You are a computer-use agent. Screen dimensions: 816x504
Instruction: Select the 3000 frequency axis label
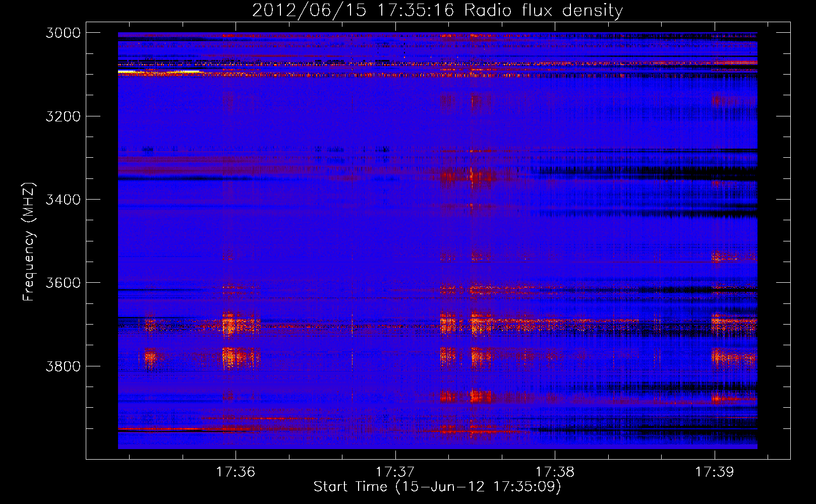[x=63, y=33]
